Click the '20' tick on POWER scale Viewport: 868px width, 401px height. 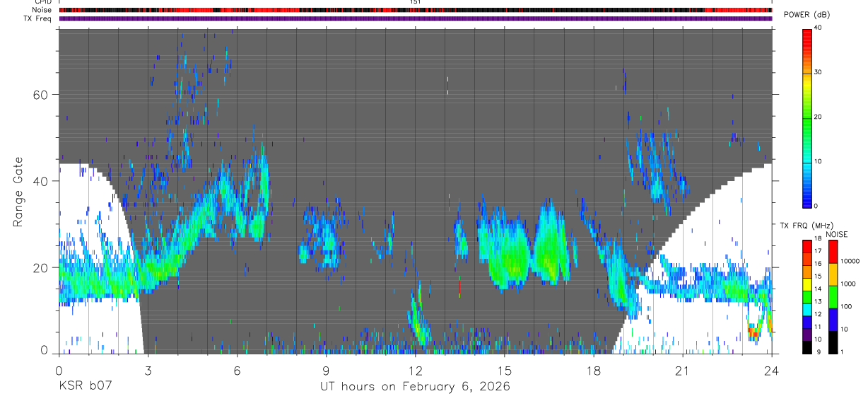817,117
